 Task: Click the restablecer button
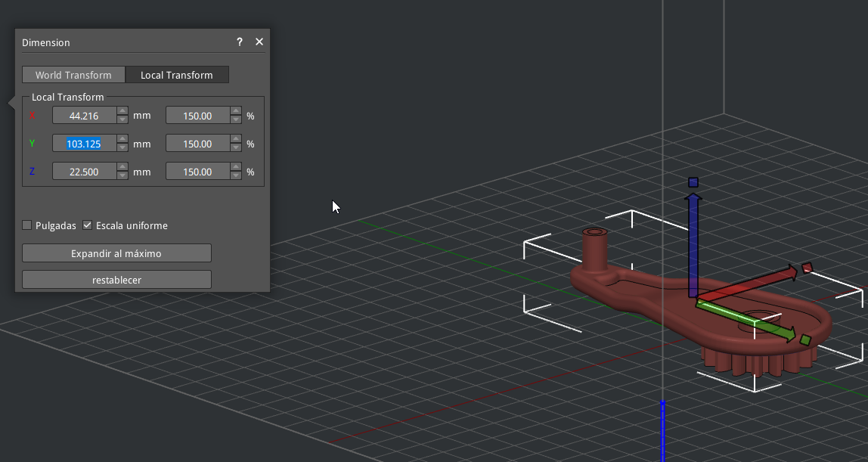click(116, 280)
